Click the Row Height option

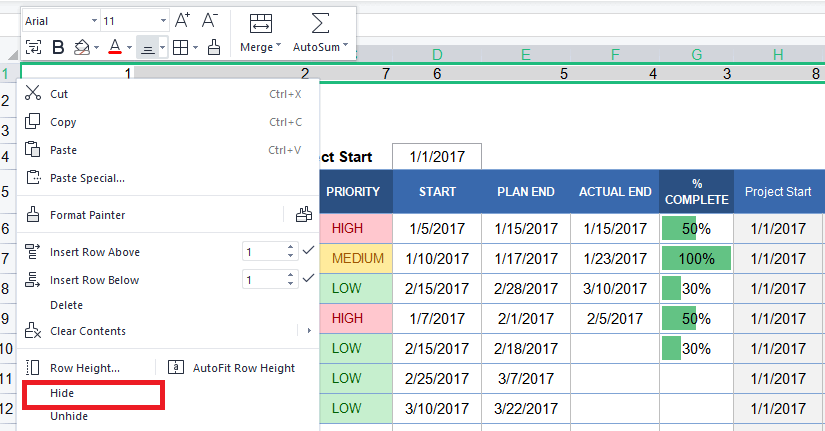click(x=84, y=368)
